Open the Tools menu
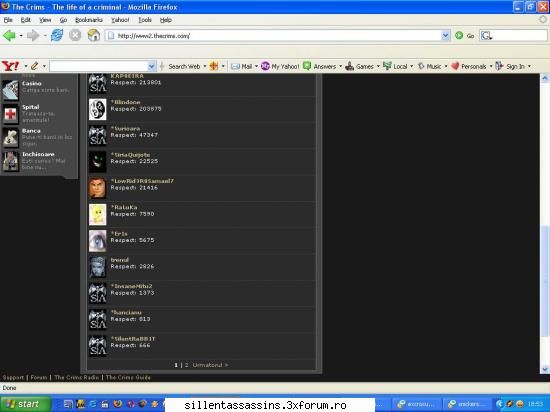550x412 pixels. [x=145, y=20]
